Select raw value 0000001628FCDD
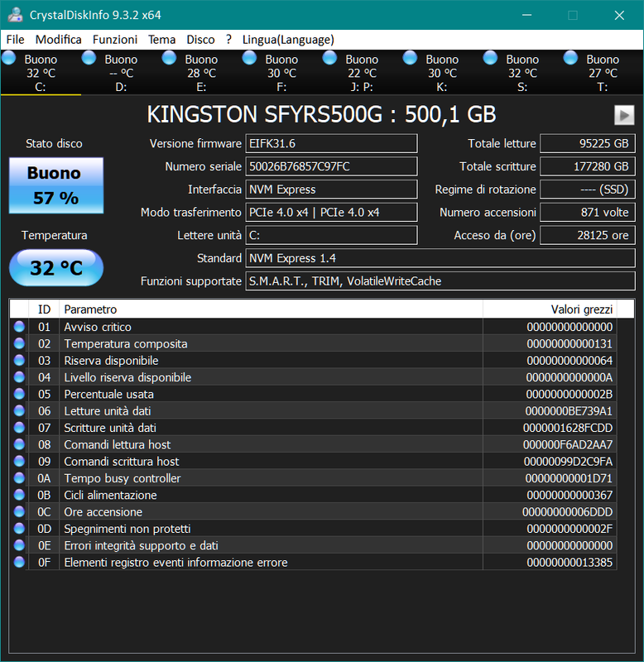644x662 pixels. tap(568, 428)
